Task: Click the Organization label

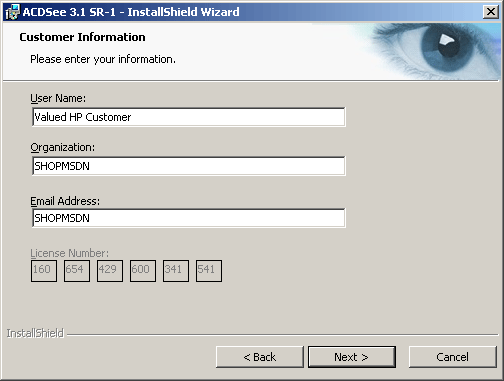Action: [x=63, y=147]
